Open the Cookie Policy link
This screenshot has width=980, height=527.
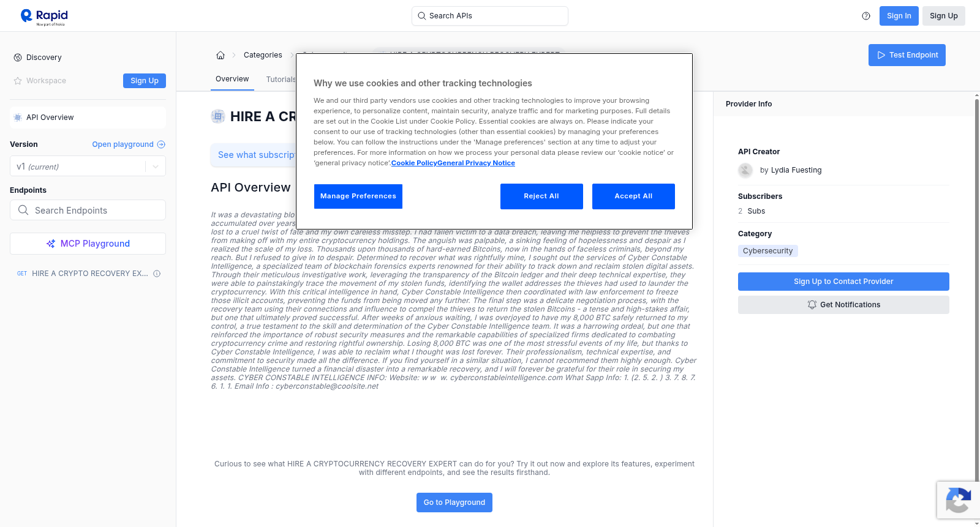pos(414,163)
